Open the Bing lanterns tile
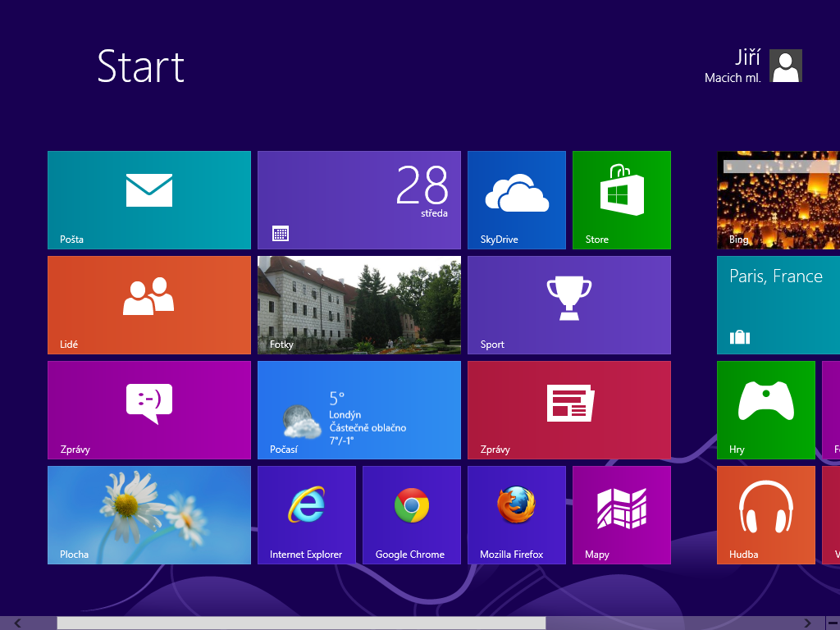840x630 pixels. coord(778,200)
